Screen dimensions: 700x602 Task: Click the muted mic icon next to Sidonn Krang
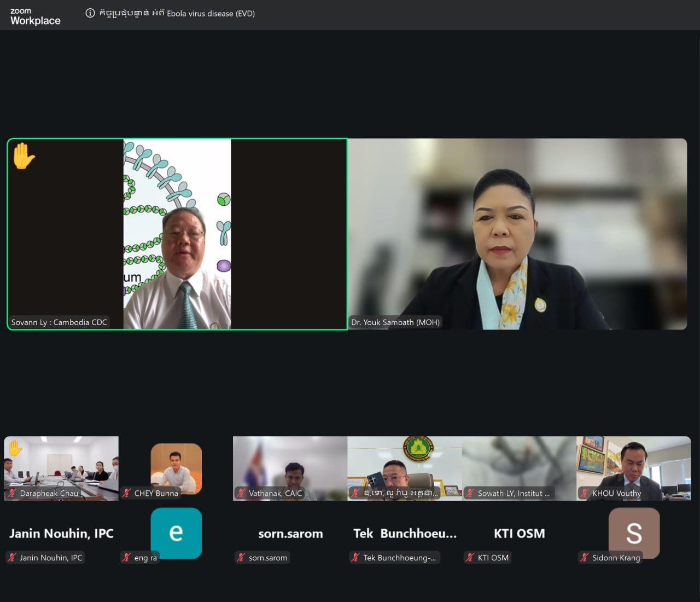tap(585, 558)
